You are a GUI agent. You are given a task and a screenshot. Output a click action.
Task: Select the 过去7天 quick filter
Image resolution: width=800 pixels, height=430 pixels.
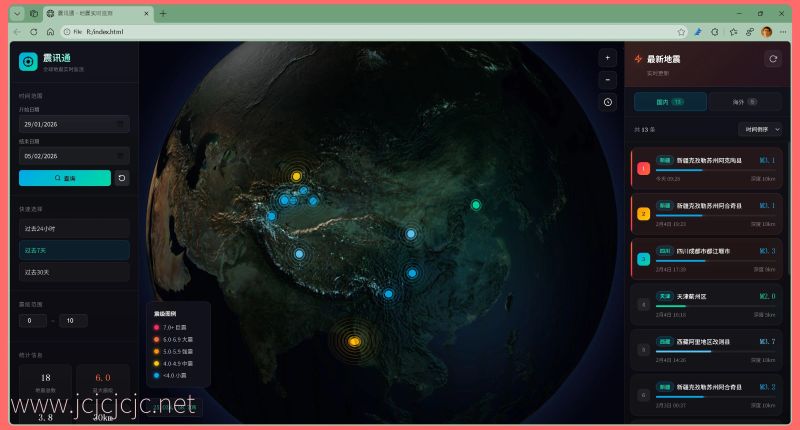click(x=74, y=250)
